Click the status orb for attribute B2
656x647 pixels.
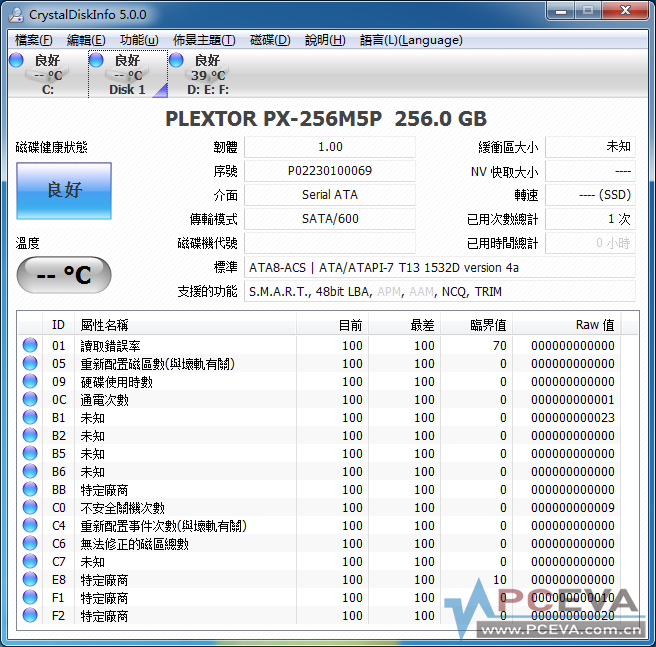coord(30,435)
